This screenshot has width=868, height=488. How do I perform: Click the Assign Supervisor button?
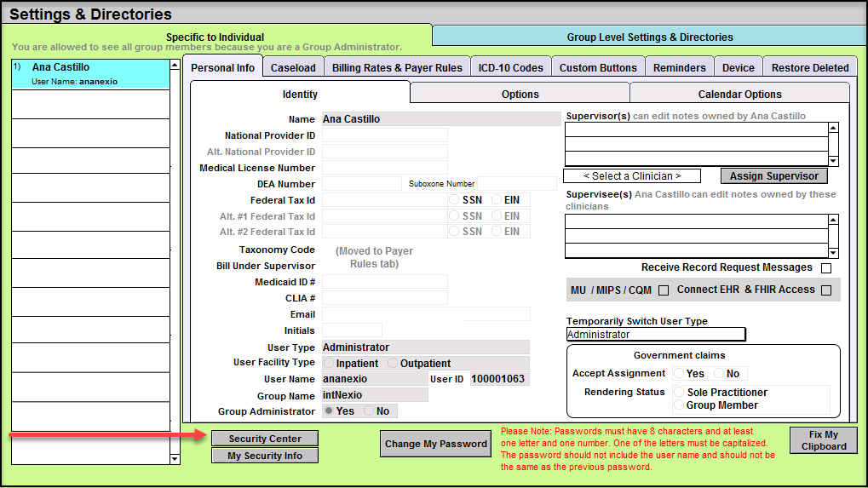(773, 176)
